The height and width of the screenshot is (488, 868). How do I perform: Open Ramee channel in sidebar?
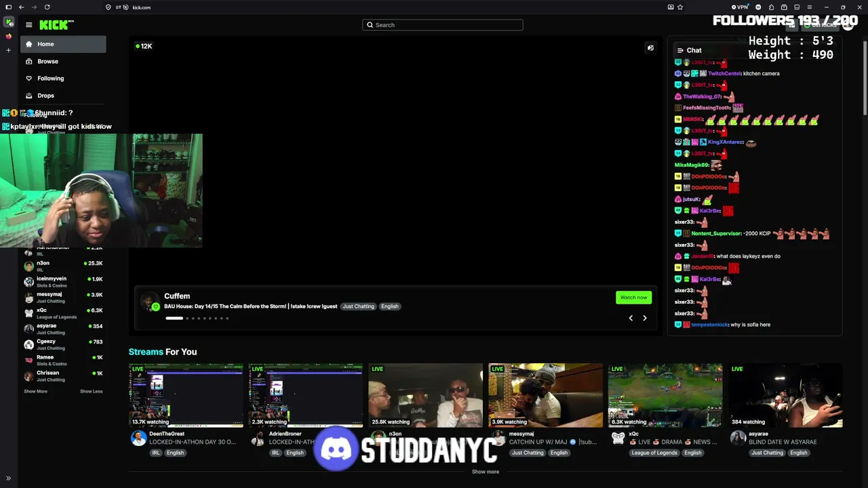click(63, 360)
